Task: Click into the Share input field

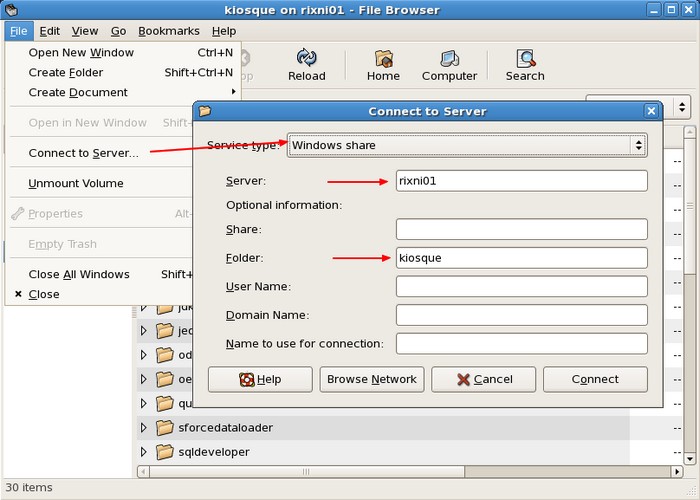Action: [521, 229]
